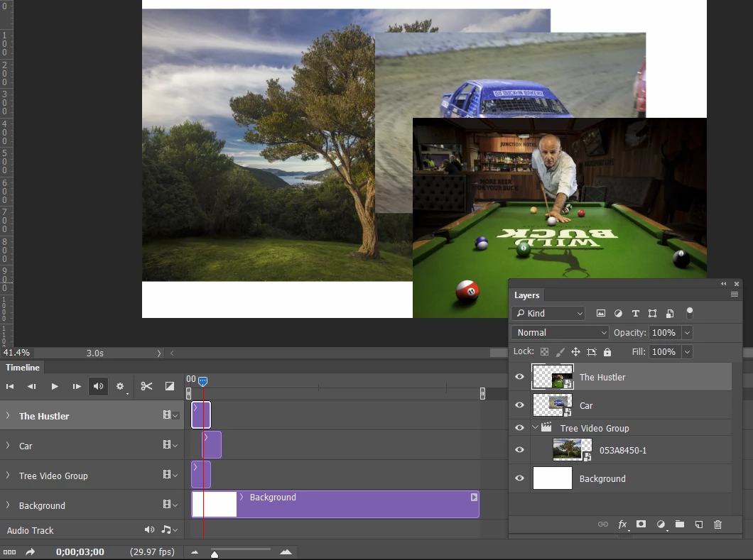Viewport: 753px width, 560px height.
Task: Toggle layer filtering on or off
Action: (x=690, y=313)
